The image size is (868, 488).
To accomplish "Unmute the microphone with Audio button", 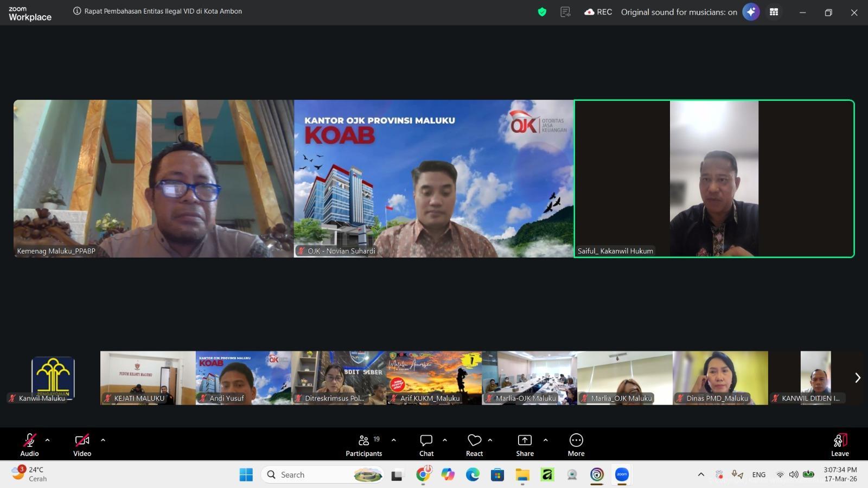I will point(29,445).
